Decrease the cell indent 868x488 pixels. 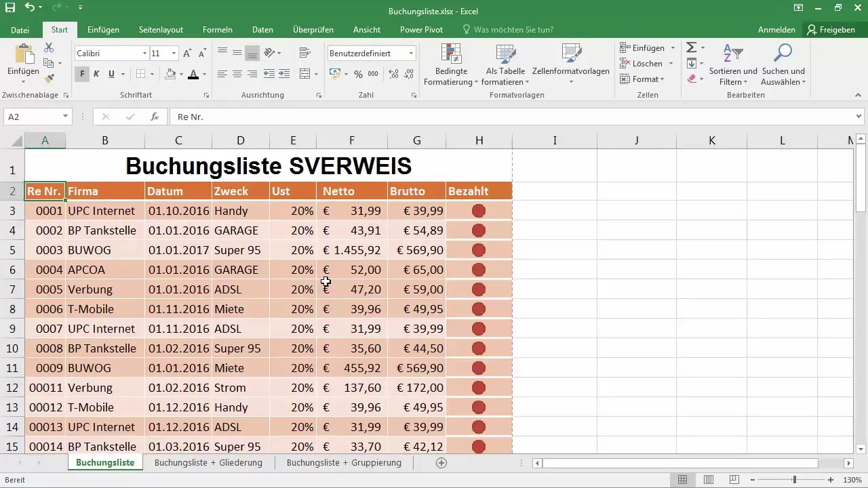[x=269, y=74]
